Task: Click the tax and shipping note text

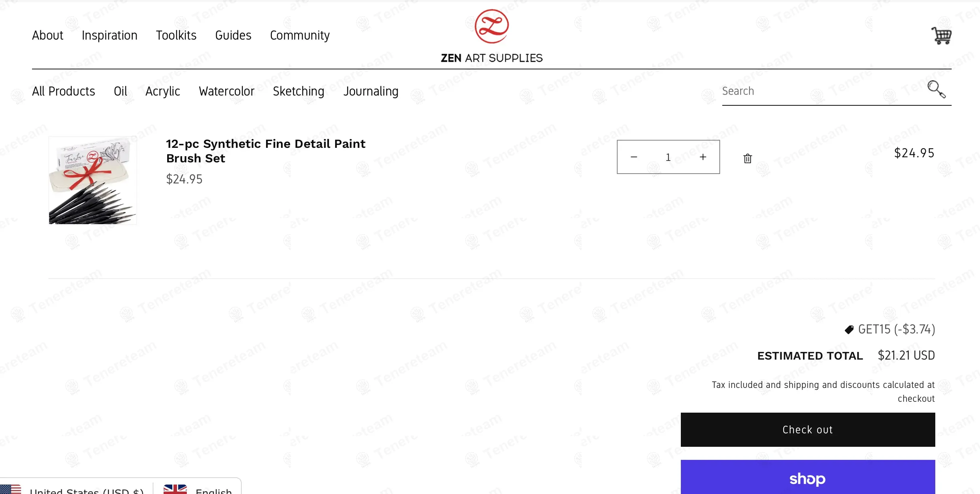Action: click(x=823, y=392)
